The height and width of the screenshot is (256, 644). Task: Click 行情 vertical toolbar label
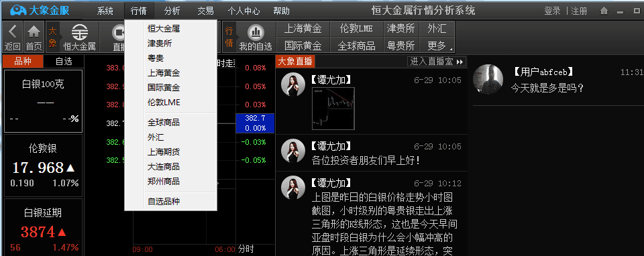[x=229, y=37]
